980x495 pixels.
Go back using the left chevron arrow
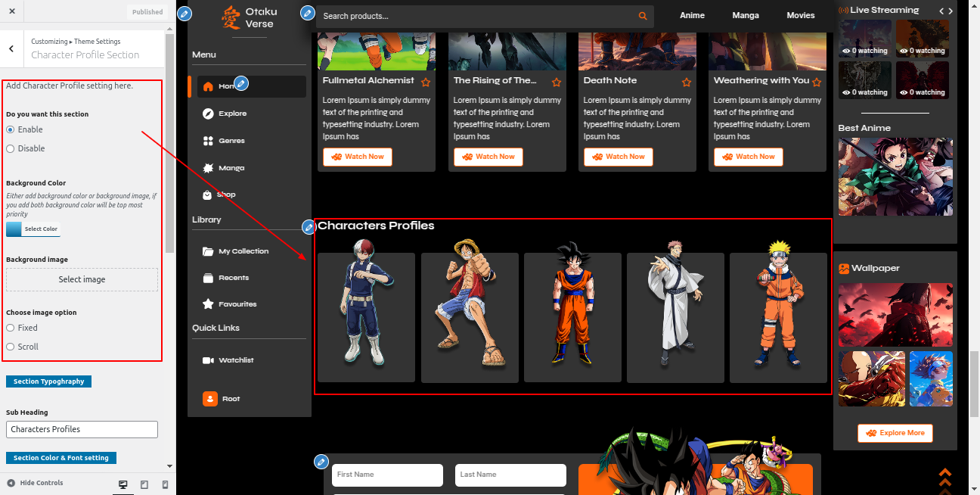pos(11,48)
